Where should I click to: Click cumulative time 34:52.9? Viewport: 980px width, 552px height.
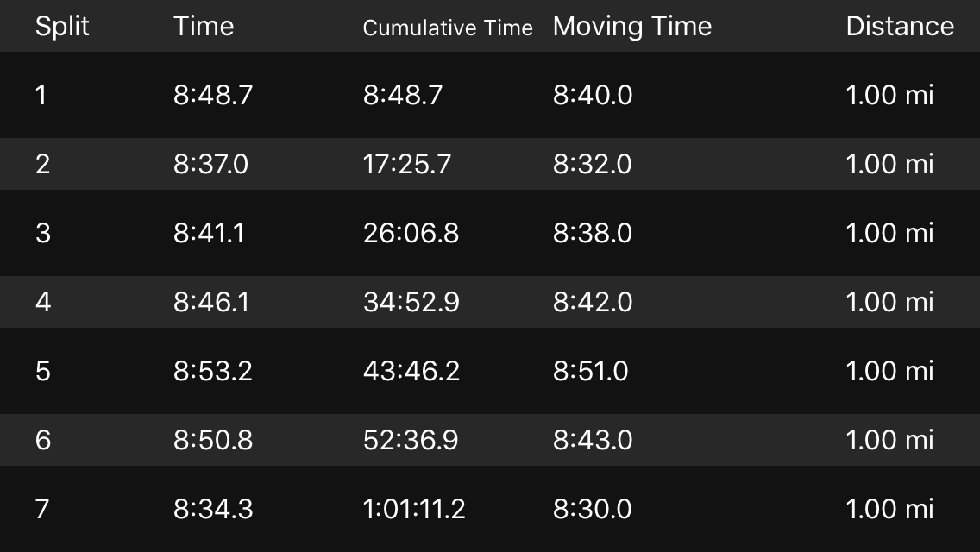click(x=411, y=302)
